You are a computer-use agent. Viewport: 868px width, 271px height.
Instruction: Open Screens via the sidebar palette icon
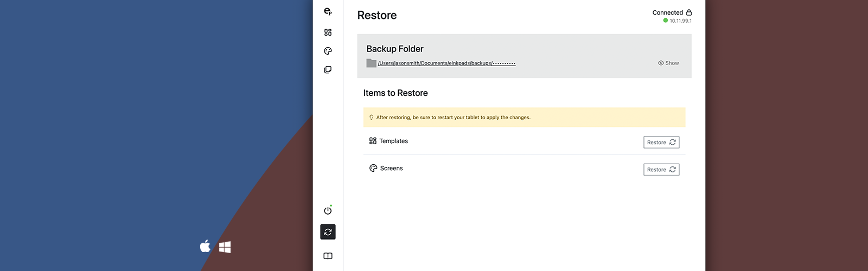click(328, 51)
